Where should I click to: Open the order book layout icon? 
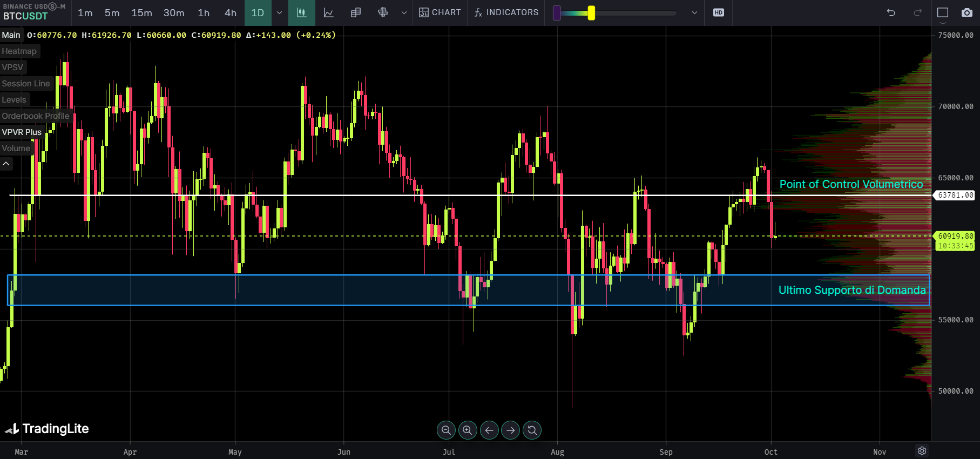tap(355, 12)
